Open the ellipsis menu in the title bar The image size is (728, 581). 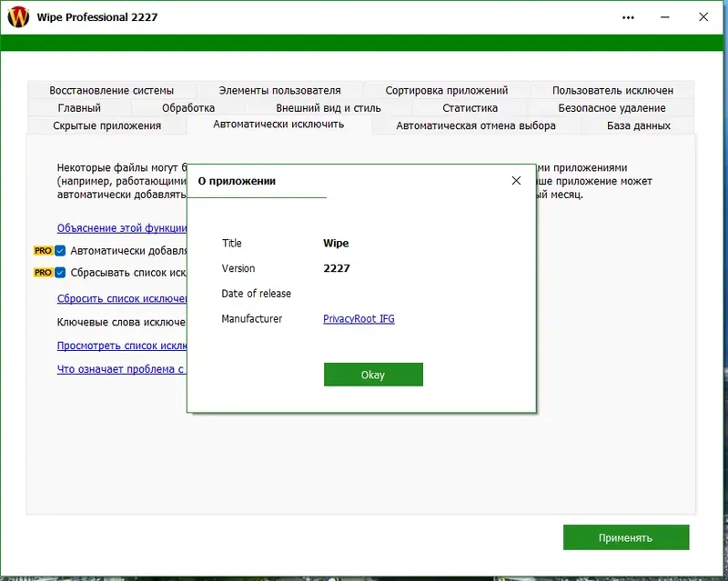(x=627, y=16)
